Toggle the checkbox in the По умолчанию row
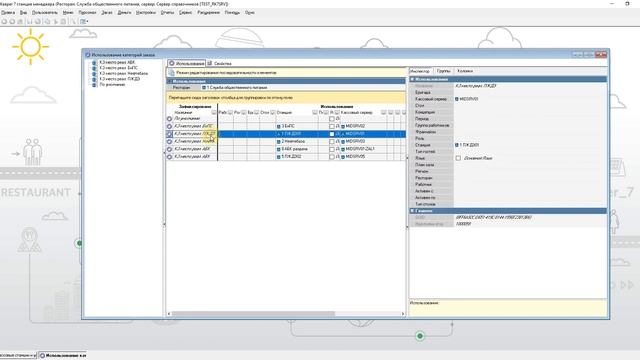The height and width of the screenshot is (360, 640). click(x=332, y=119)
